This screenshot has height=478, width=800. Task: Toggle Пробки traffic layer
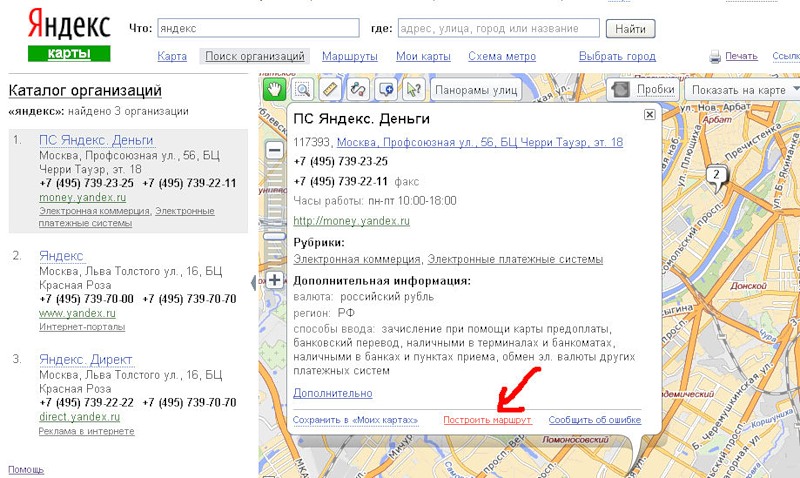(x=643, y=90)
